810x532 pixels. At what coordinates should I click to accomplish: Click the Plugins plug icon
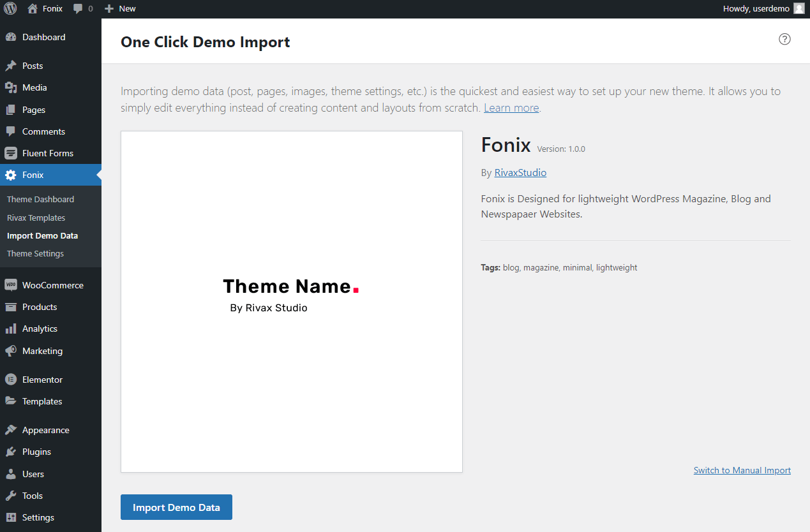point(11,452)
